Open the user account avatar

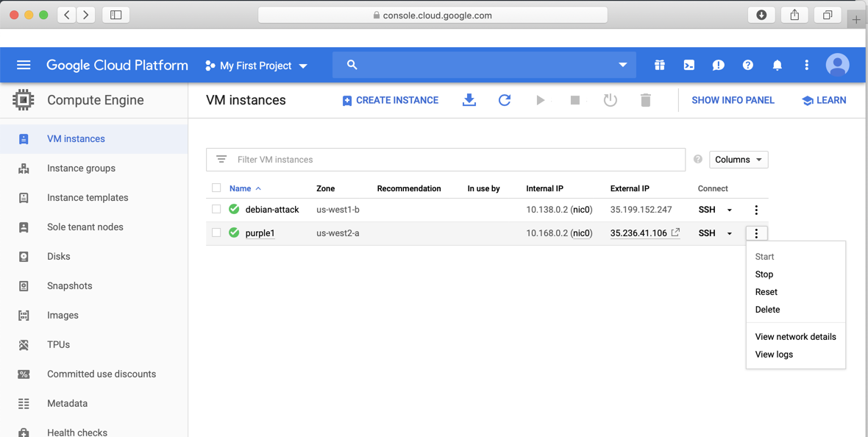point(838,65)
